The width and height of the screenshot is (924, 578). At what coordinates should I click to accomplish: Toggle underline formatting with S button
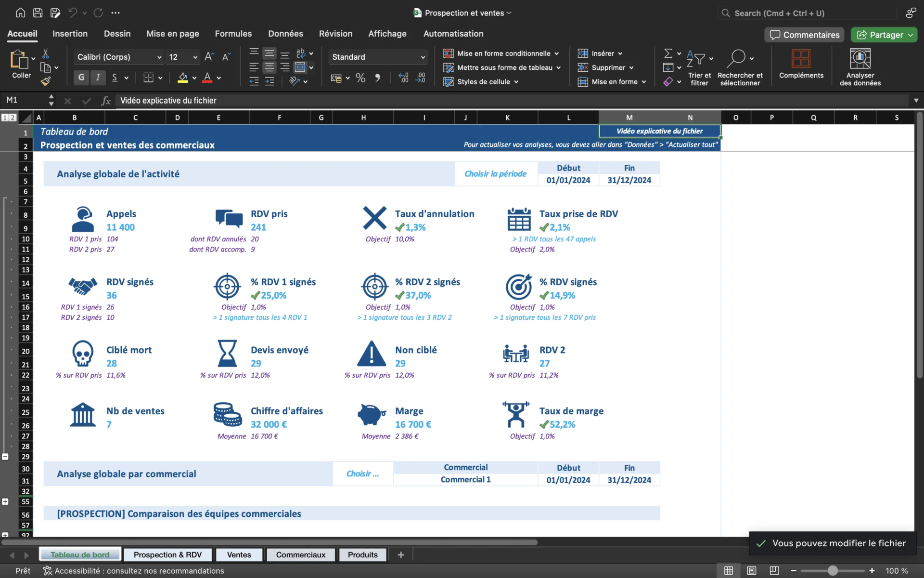click(115, 77)
